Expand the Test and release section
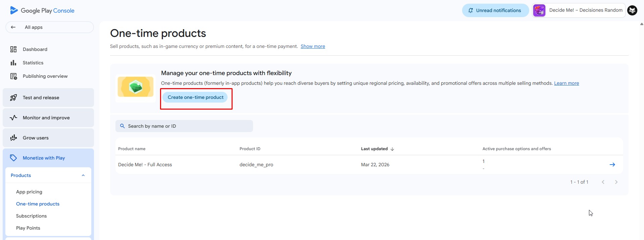 pos(48,98)
